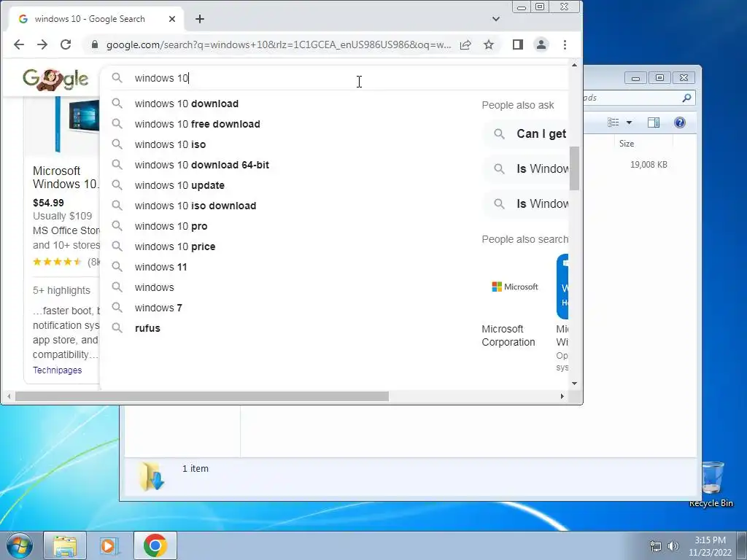Click the horizontal scroll right arrow
Image resolution: width=747 pixels, height=560 pixels.
(562, 396)
